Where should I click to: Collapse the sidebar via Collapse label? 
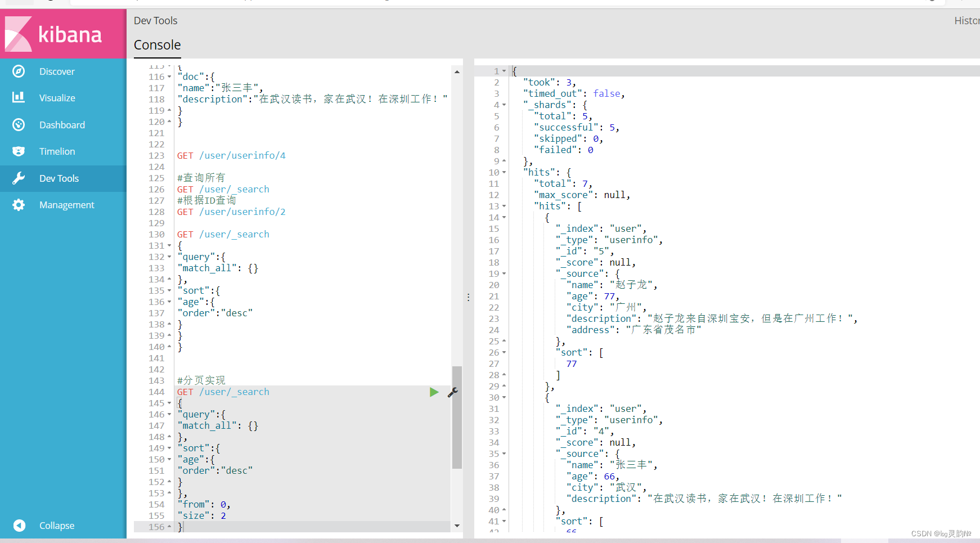click(57, 526)
